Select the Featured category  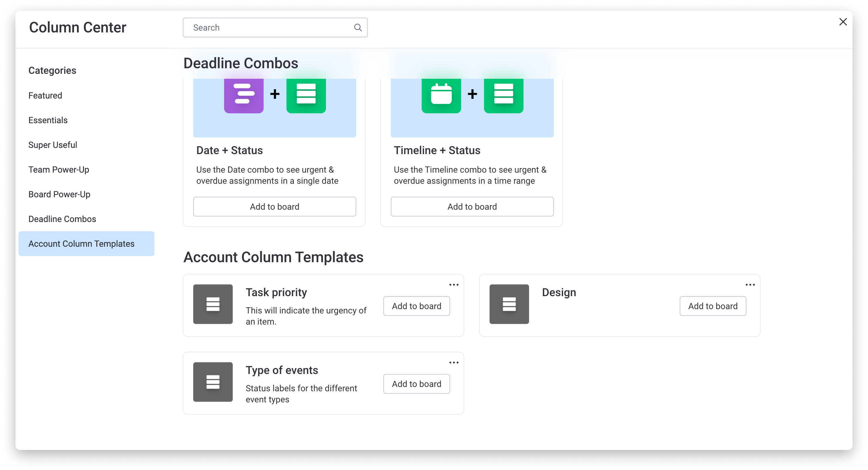point(45,95)
